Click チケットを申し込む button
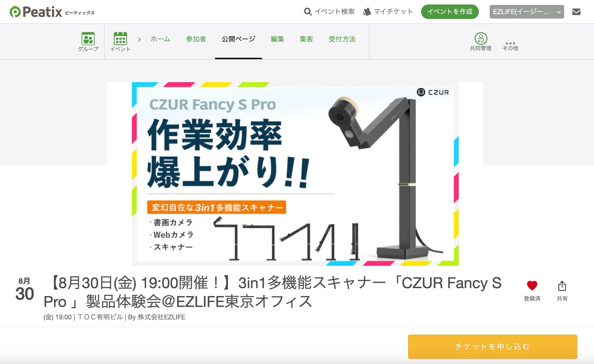Screen dimensions: 594x364 click(492, 346)
